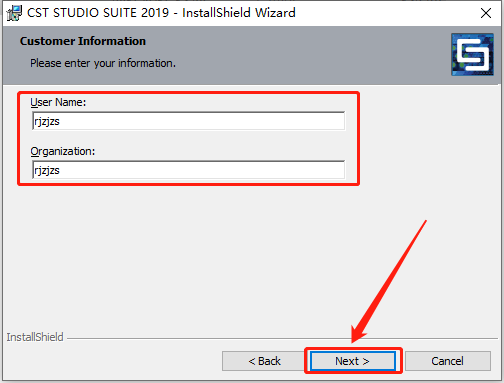Viewport: 504px width, 383px height.
Task: Select the User Name label
Action: (x=58, y=102)
